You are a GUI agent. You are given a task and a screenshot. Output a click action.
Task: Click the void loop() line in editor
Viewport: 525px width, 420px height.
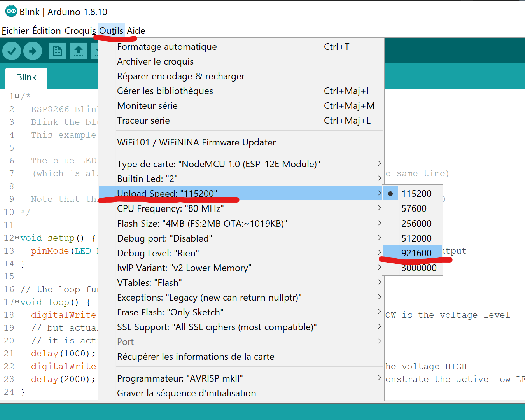[x=56, y=302]
